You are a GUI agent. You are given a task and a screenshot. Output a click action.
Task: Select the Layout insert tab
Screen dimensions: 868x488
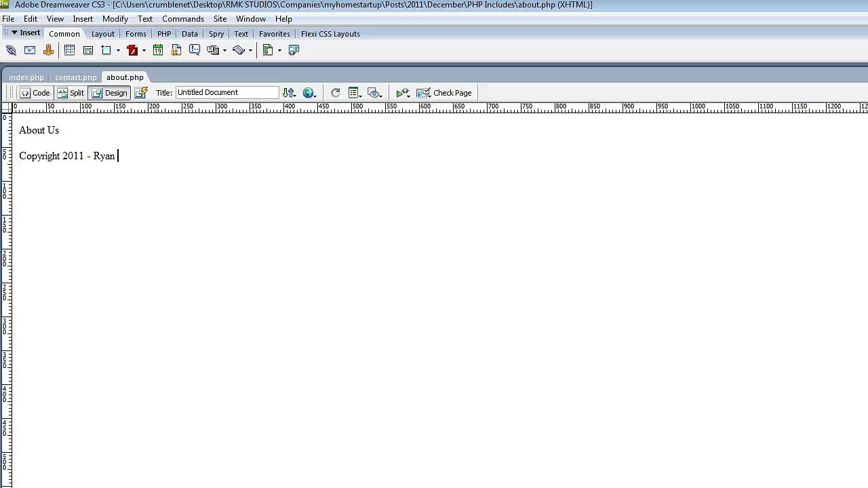(103, 34)
